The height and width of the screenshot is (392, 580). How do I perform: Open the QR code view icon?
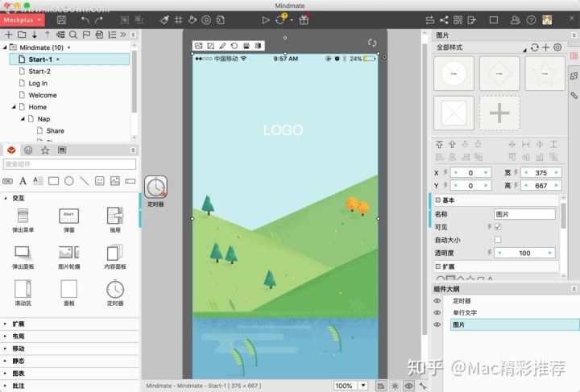point(458,20)
